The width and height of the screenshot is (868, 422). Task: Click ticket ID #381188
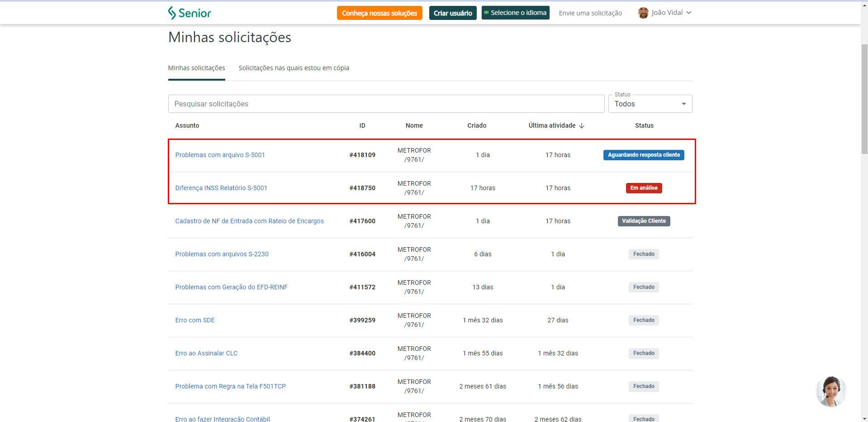point(362,386)
